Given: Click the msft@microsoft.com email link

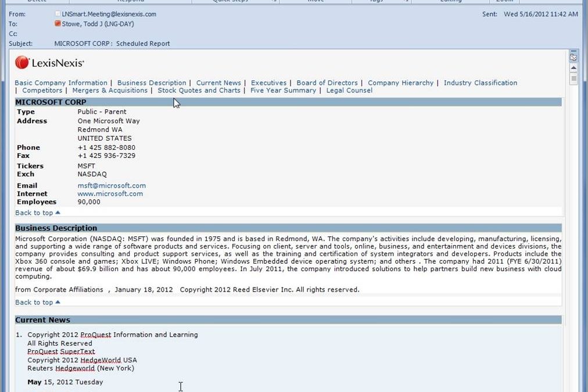Looking at the screenshot, I should pos(112,185).
